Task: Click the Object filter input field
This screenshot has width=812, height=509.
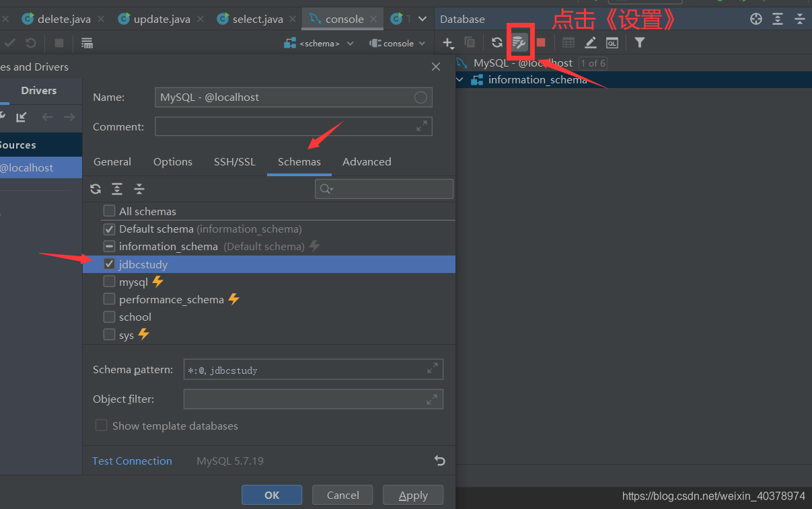Action: pyautogui.click(x=313, y=399)
